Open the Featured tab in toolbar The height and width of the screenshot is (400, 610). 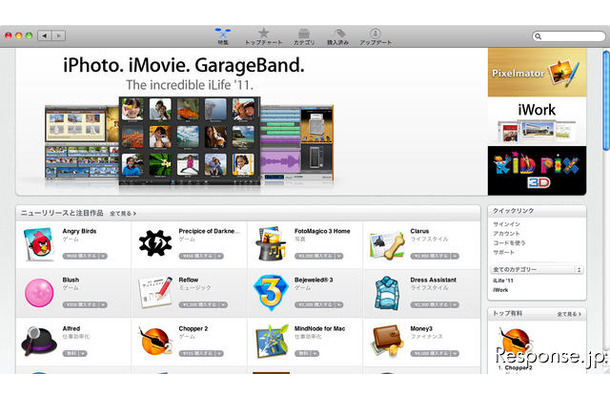tap(223, 37)
